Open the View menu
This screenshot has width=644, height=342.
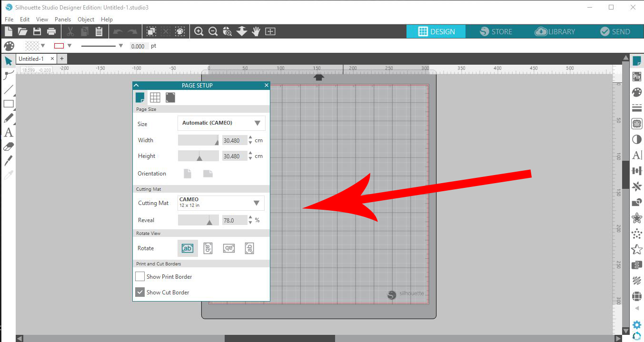coord(42,20)
